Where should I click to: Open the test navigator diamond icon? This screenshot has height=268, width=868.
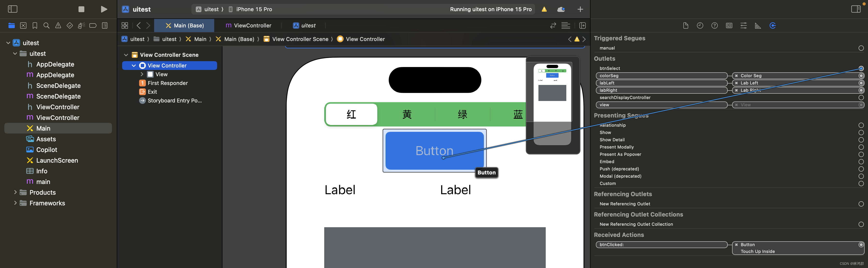70,26
